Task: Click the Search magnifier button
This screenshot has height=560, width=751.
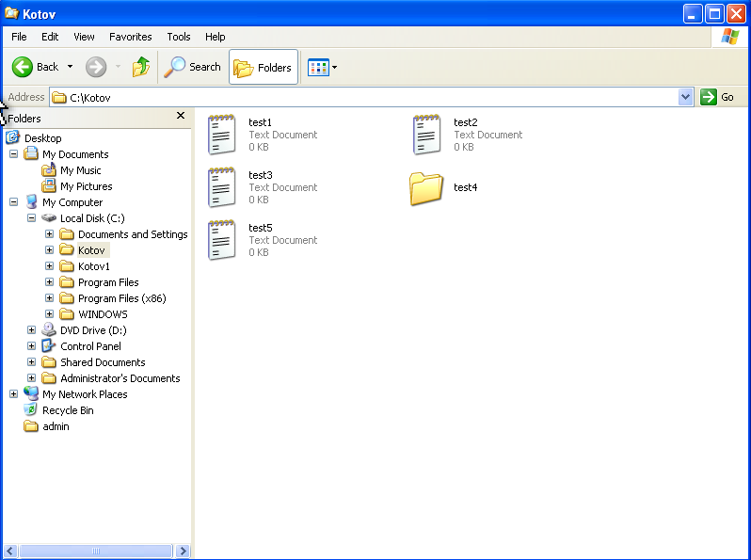Action: pos(193,67)
